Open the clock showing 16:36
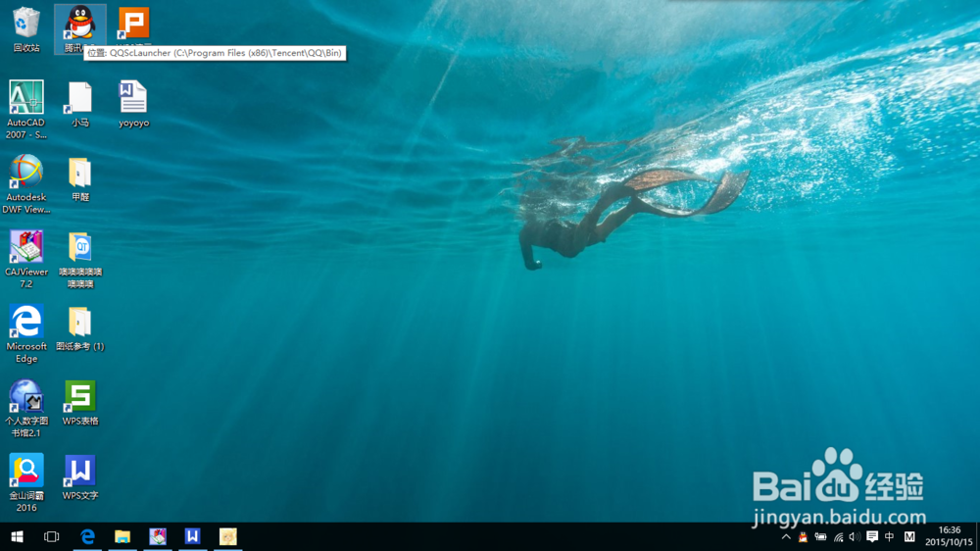The image size is (980, 551). 949,536
